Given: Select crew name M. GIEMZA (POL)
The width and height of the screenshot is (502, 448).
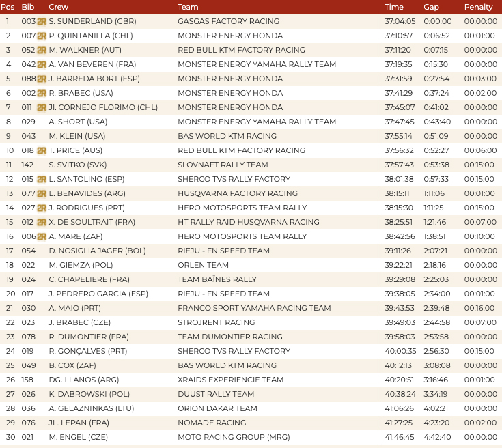Looking at the screenshot, I should (81, 265).
